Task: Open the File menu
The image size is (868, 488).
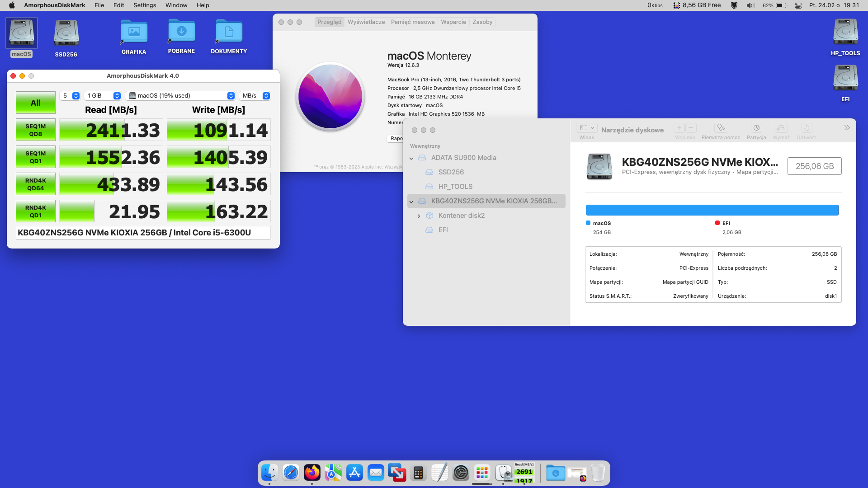Action: [99, 5]
